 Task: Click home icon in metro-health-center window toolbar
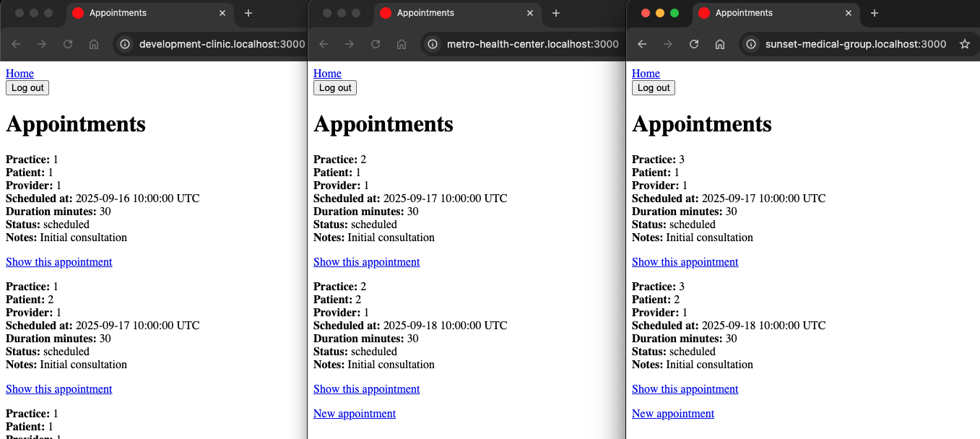click(402, 44)
